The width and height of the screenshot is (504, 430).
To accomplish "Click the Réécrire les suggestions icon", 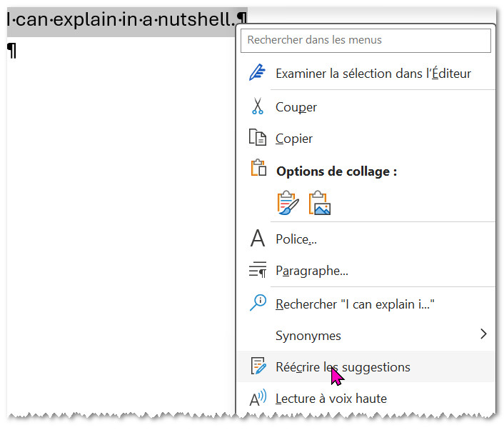I will pyautogui.click(x=258, y=367).
